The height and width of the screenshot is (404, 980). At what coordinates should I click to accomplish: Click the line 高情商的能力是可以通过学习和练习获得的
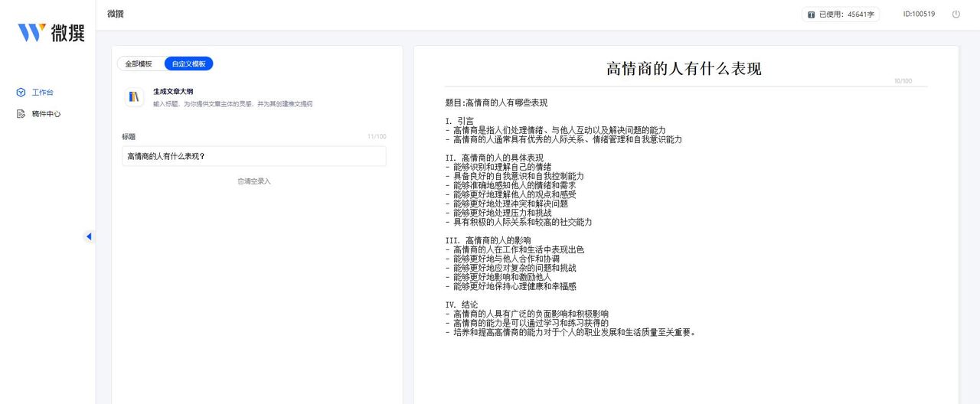point(527,323)
